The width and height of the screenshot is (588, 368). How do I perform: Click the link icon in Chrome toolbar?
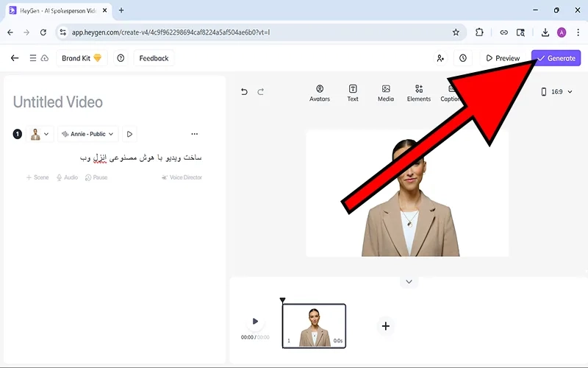[x=503, y=32]
